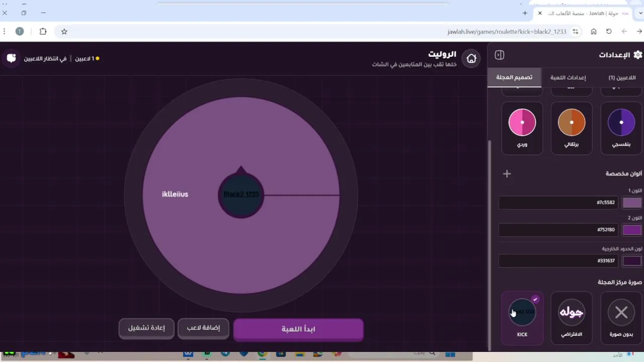This screenshot has width=644, height=362.
Task: Open the tab search dropdown chevron
Action: pyautogui.click(x=640, y=13)
